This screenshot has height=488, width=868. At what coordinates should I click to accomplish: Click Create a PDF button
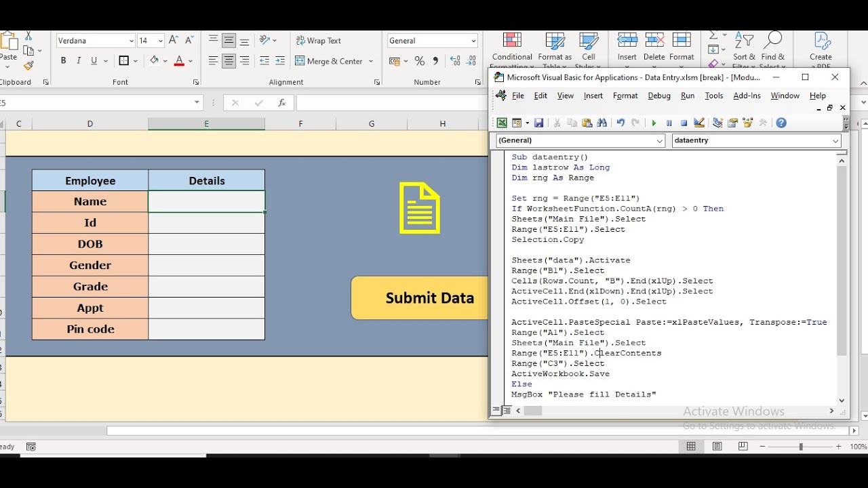coord(821,49)
